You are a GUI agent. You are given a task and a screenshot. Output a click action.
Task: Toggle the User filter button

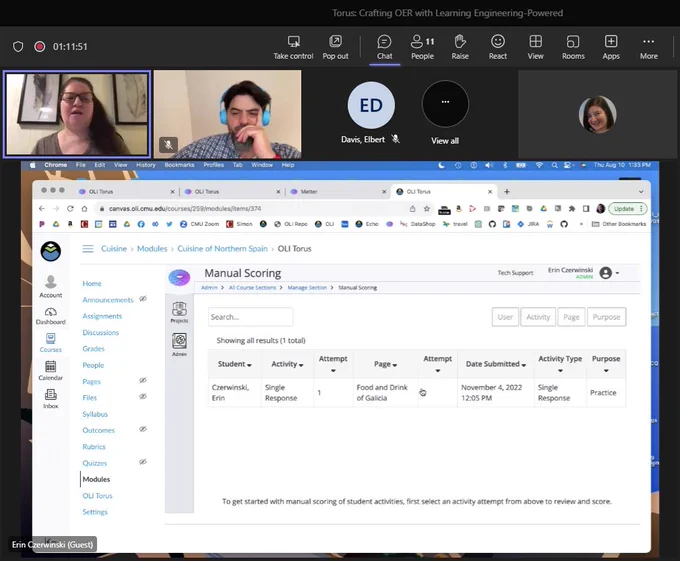click(x=505, y=317)
